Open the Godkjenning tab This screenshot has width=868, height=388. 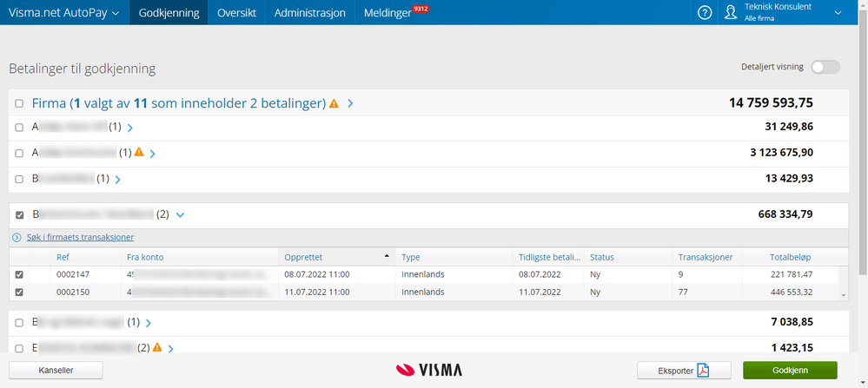tap(169, 13)
